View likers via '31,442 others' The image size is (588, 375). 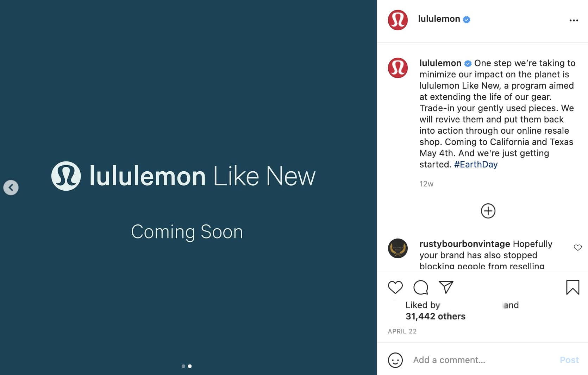[x=436, y=316]
